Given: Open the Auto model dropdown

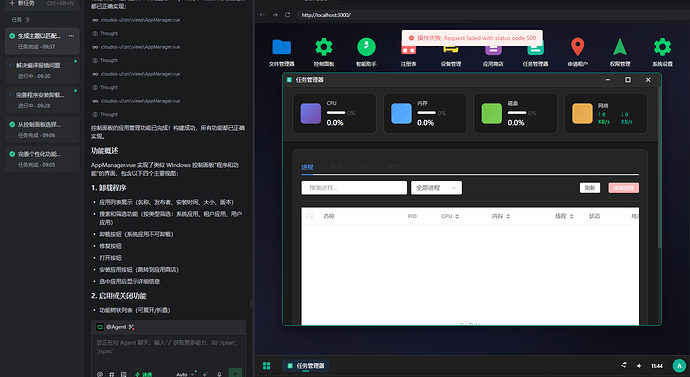Looking at the screenshot, I should (185, 374).
